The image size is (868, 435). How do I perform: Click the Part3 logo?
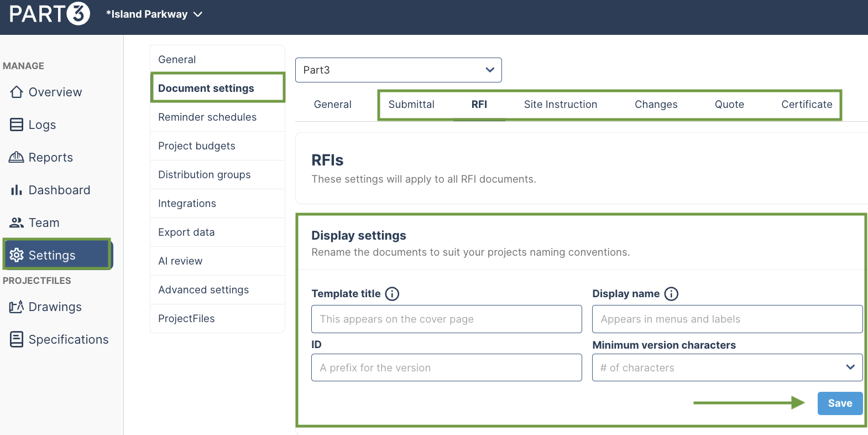(49, 14)
